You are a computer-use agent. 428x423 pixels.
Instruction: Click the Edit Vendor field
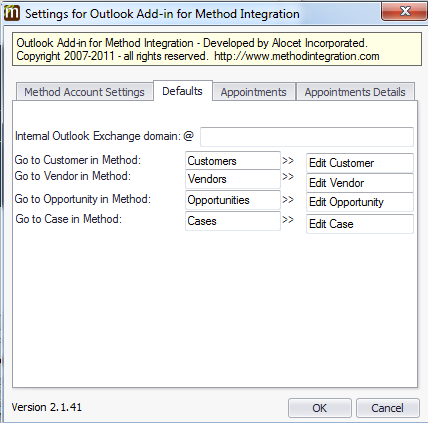point(360,183)
